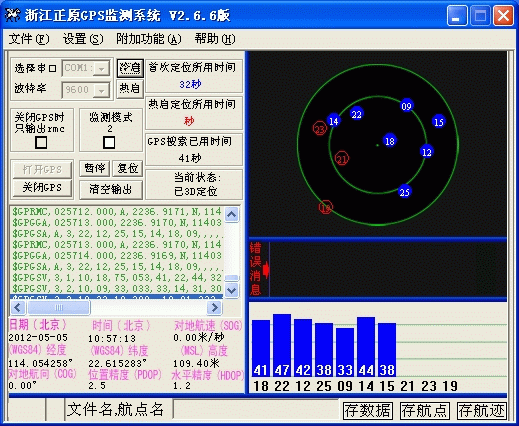Click NMEA output scroll down arrow

tap(232, 290)
